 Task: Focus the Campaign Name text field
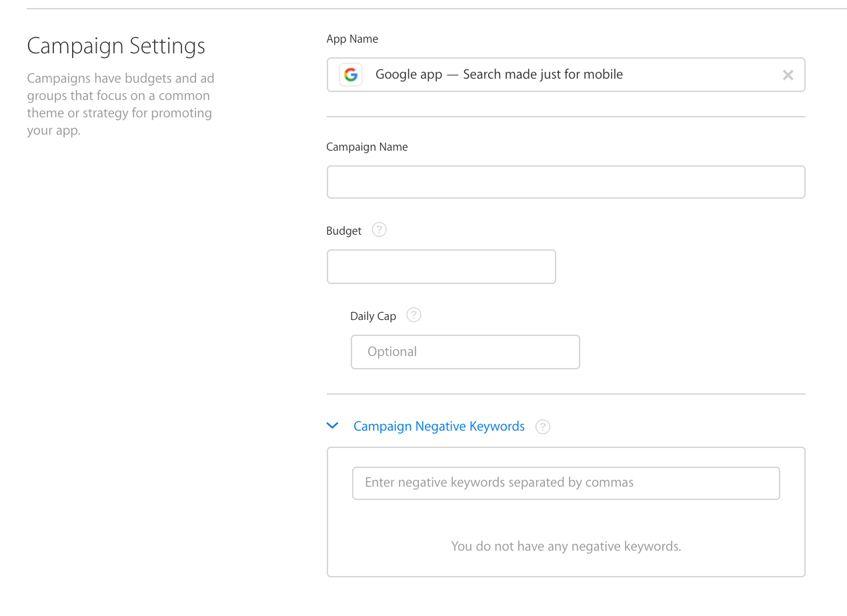coord(566,182)
